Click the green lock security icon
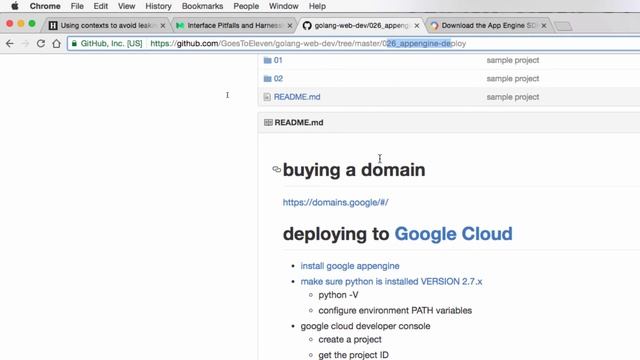This screenshot has width=640, height=360. (74, 43)
